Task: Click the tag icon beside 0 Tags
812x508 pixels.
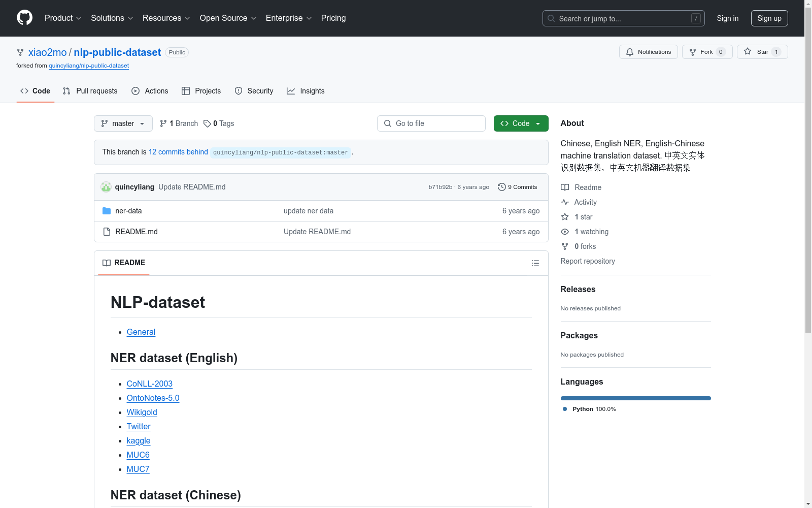Action: click(207, 123)
